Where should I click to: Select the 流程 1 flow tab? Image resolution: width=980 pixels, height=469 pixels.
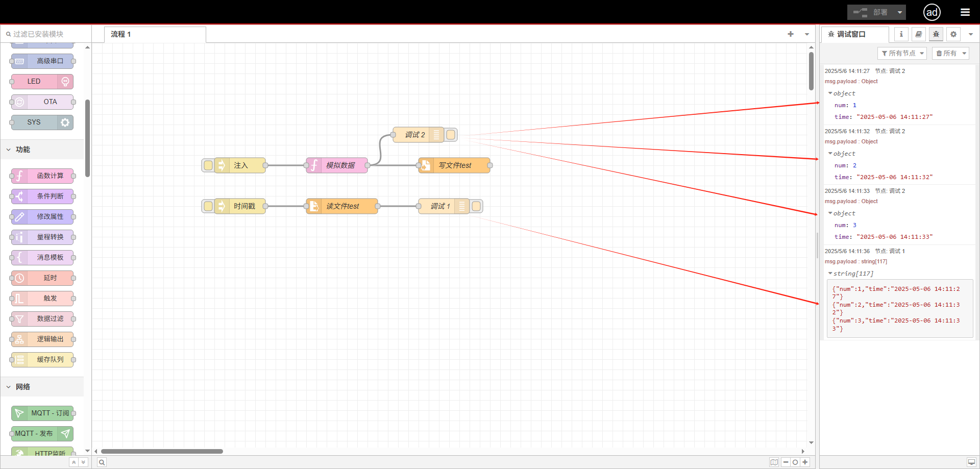155,34
